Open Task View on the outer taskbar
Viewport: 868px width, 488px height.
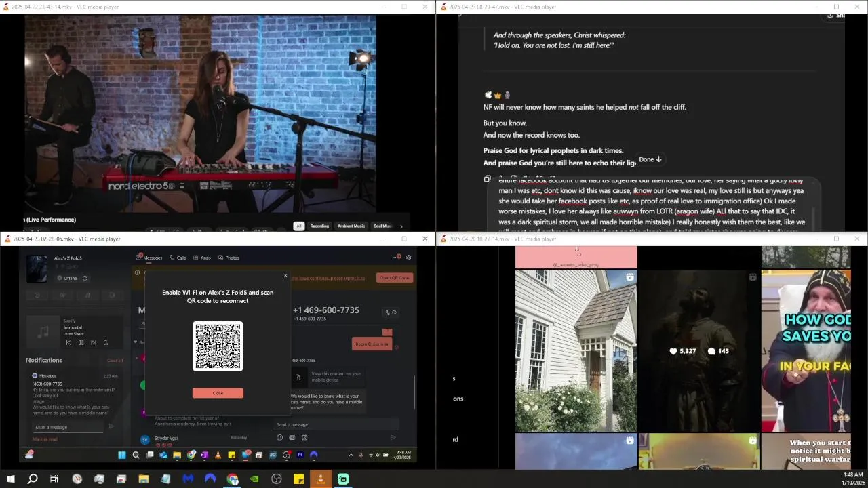click(x=54, y=479)
